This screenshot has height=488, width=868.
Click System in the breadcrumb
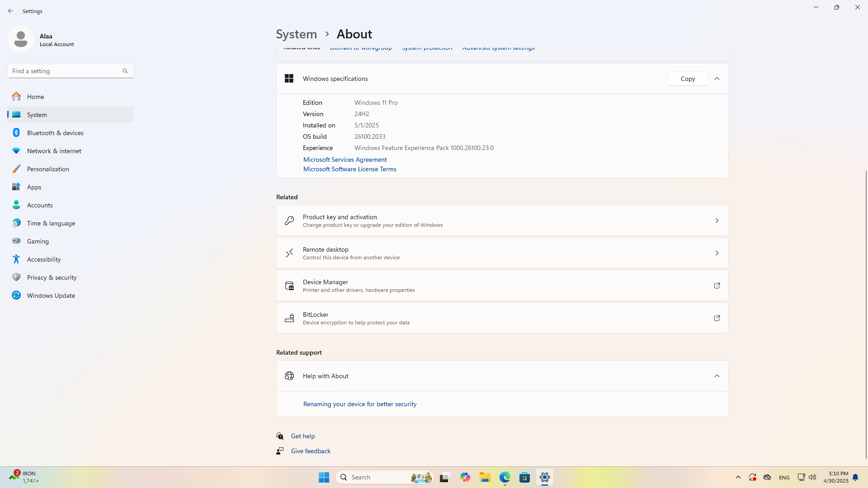pos(297,34)
